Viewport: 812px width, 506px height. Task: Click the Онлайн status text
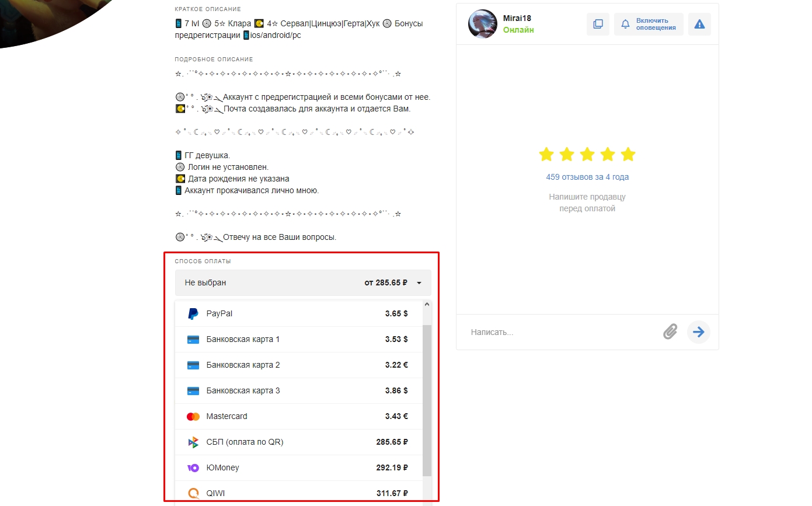coord(518,30)
